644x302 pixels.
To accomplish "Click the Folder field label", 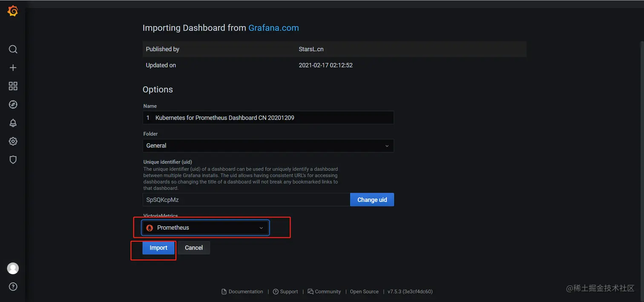I will click(x=150, y=134).
